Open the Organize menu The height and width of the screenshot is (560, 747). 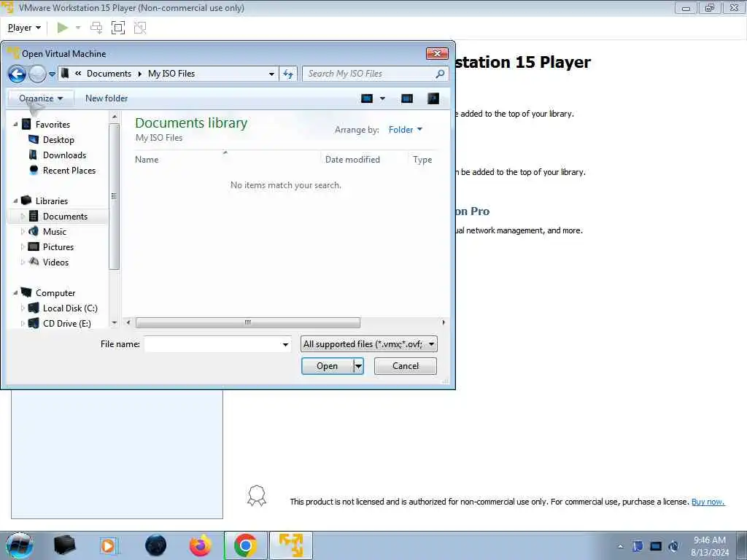[41, 98]
